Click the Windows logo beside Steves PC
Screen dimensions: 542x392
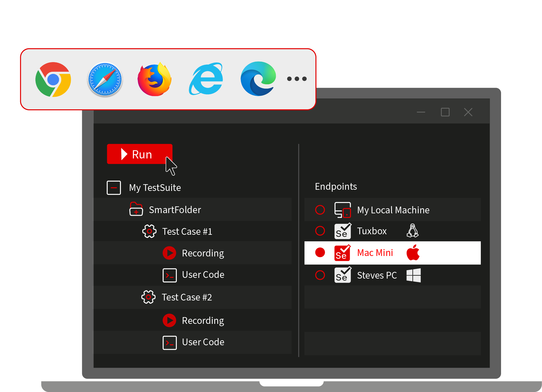(x=414, y=275)
